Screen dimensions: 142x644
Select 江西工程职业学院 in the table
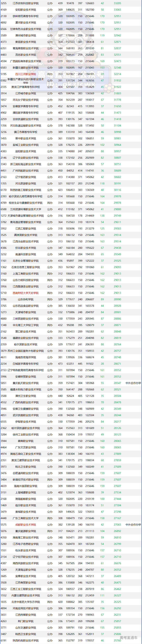pos(26,229)
